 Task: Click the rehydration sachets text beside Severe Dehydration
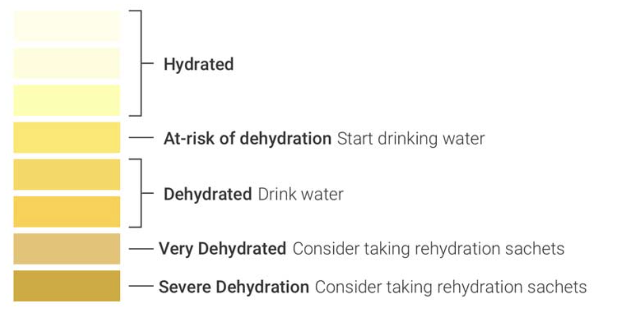point(450,287)
